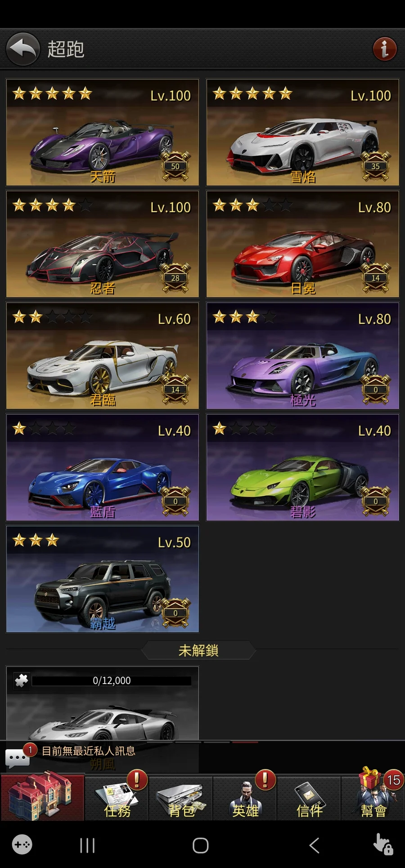Click the 0/12,000 fragment progress bar

[112, 680]
